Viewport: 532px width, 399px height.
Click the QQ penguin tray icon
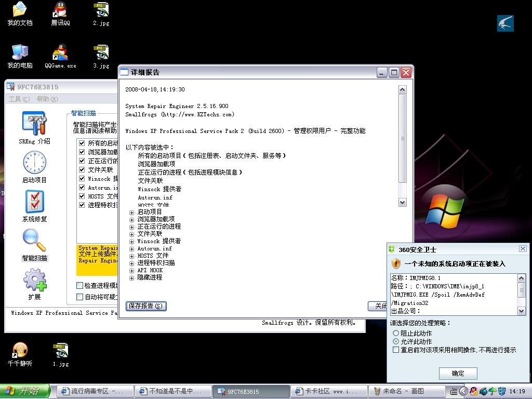click(x=474, y=391)
